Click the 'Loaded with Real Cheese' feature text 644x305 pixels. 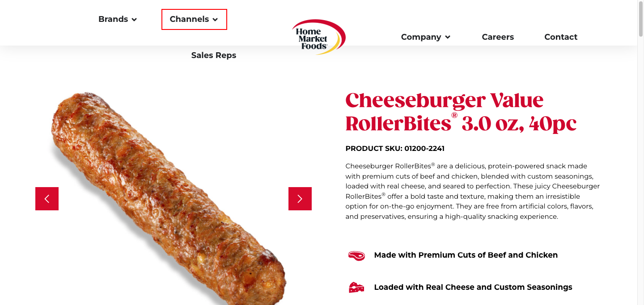tap(473, 287)
